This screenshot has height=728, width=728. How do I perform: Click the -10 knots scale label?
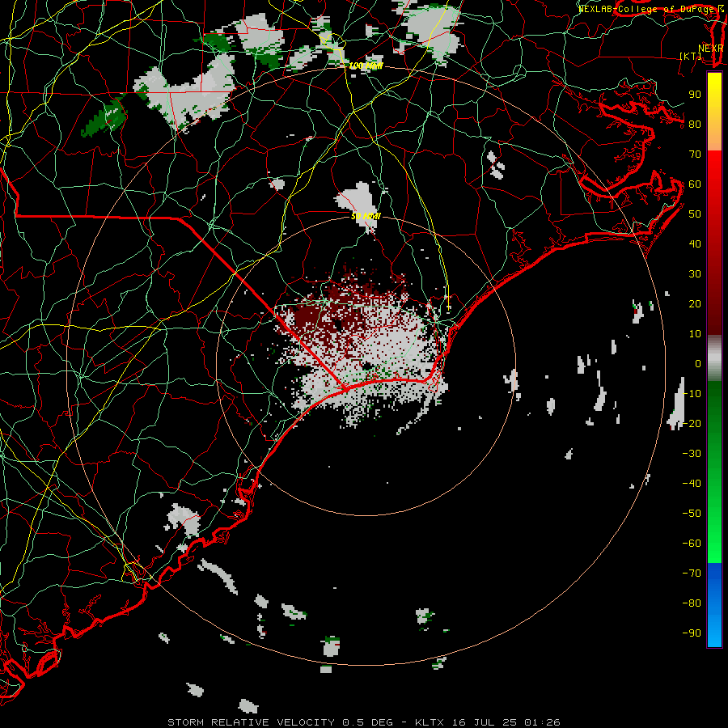[692, 394]
